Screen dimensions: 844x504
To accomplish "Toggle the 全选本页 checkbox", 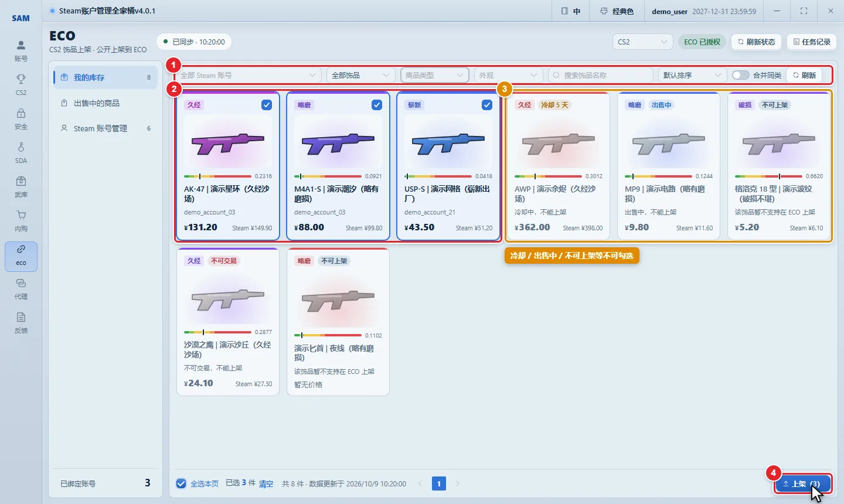I will [x=181, y=483].
